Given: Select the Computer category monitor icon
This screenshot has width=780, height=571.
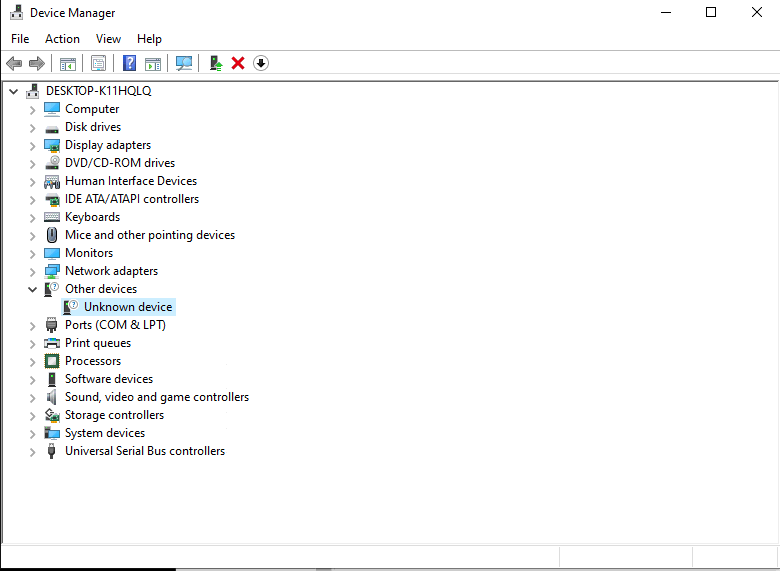Looking at the screenshot, I should click(x=52, y=109).
